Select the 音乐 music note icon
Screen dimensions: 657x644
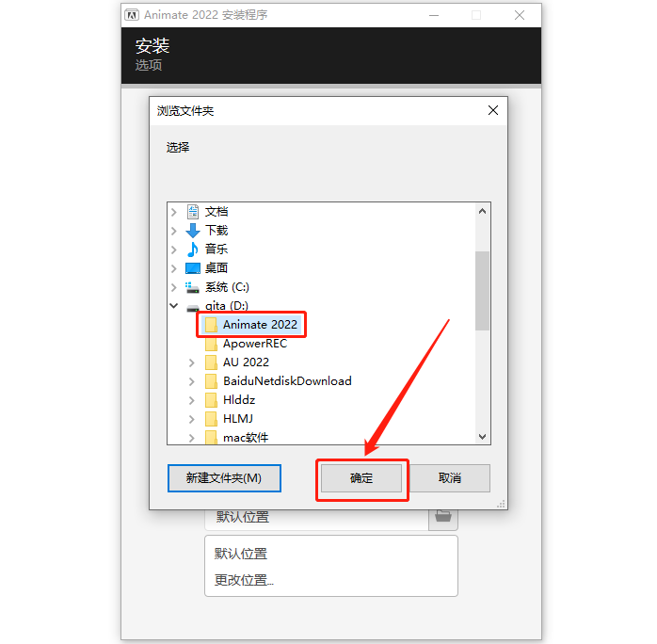coord(193,250)
